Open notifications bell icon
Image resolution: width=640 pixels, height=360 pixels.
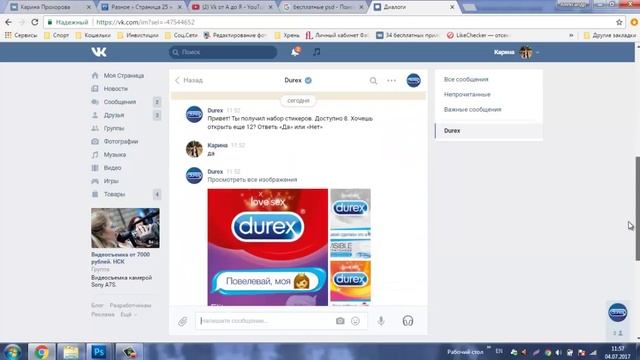295,52
